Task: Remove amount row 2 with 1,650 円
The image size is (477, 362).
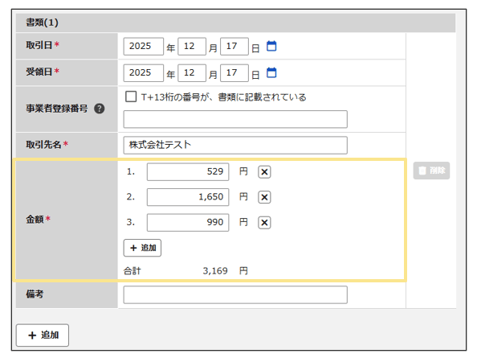Action: pyautogui.click(x=264, y=197)
